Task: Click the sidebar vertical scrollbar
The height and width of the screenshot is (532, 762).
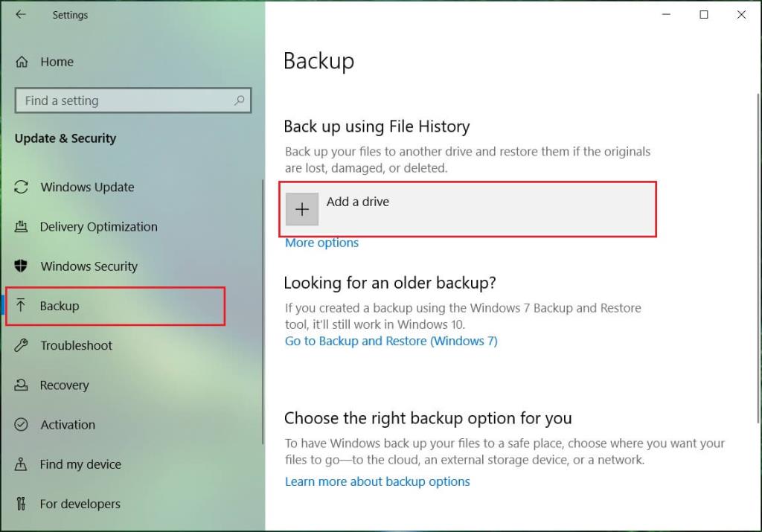Action: (263, 313)
